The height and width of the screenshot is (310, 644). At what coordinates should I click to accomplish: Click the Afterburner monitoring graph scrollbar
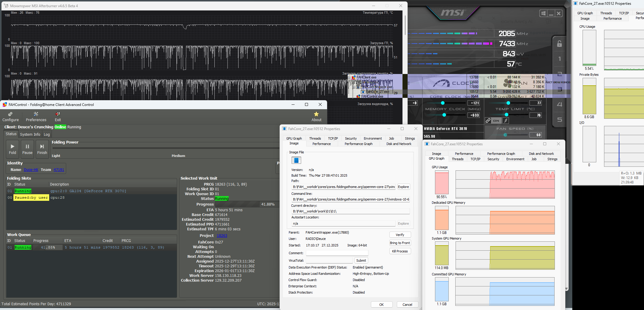pyautogui.click(x=405, y=25)
